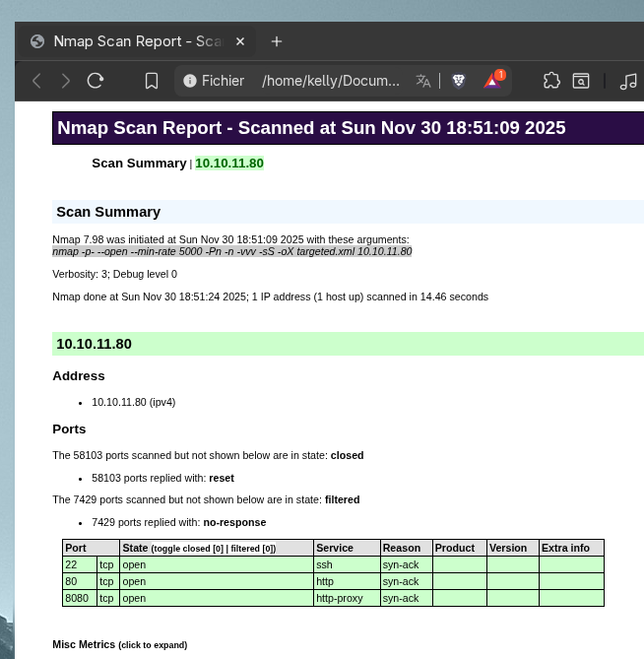Jump to host 10.10.11.80 link
This screenshot has width=644, height=659.
(229, 164)
